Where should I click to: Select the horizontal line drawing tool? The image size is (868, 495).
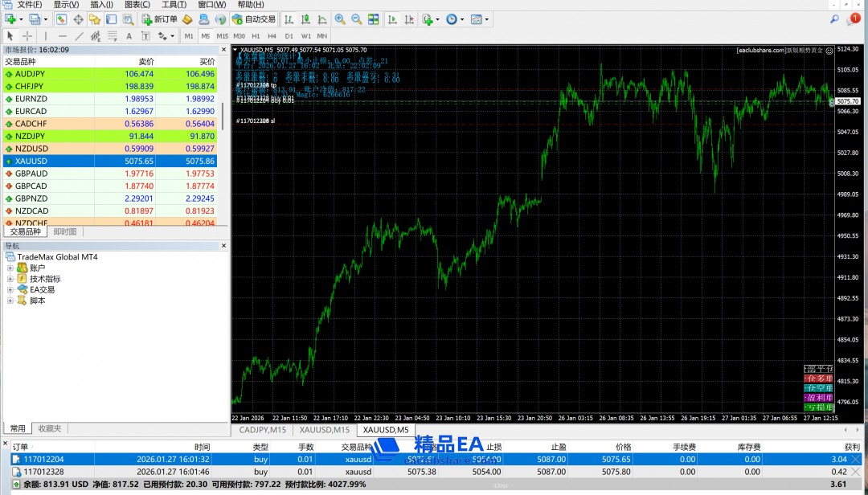coord(62,36)
